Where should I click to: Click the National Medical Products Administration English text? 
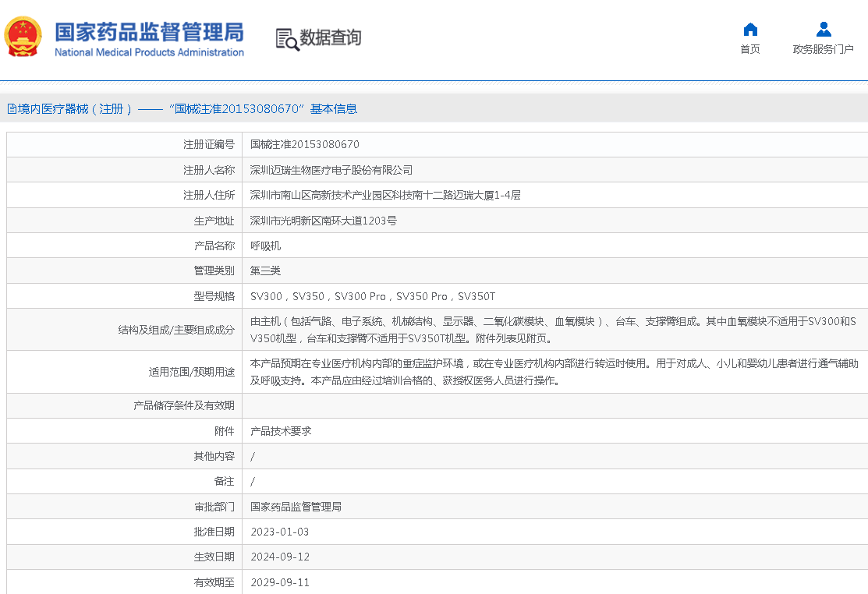click(149, 52)
